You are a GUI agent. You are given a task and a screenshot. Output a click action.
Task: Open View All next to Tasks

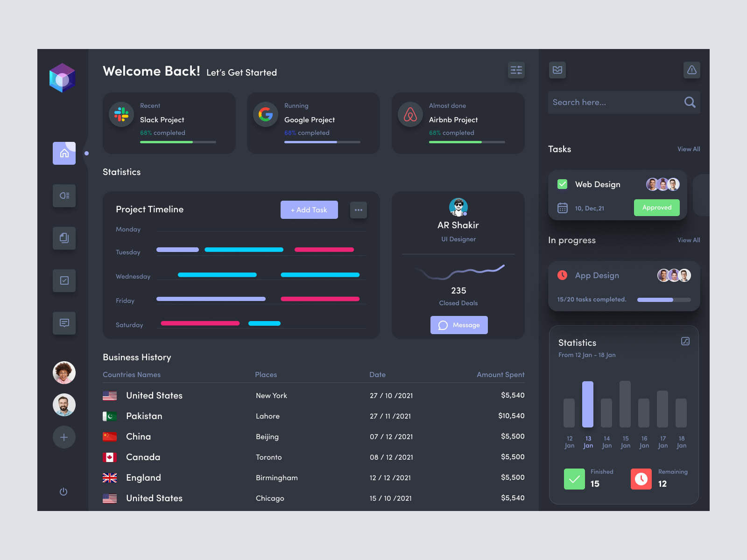pos(688,149)
